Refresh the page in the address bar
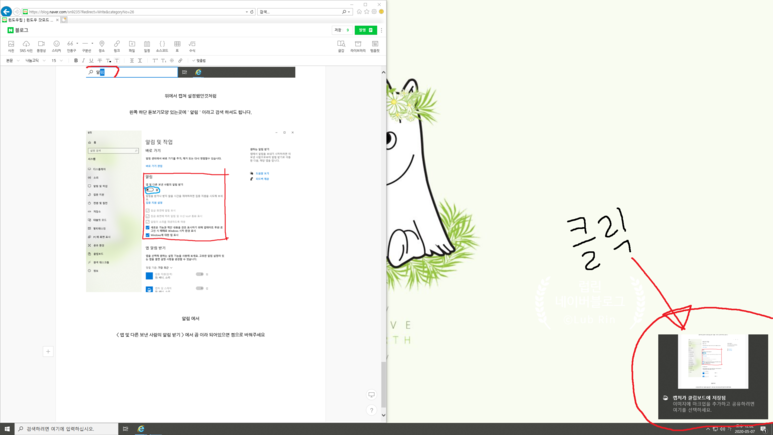This screenshot has width=773, height=435. point(252,12)
